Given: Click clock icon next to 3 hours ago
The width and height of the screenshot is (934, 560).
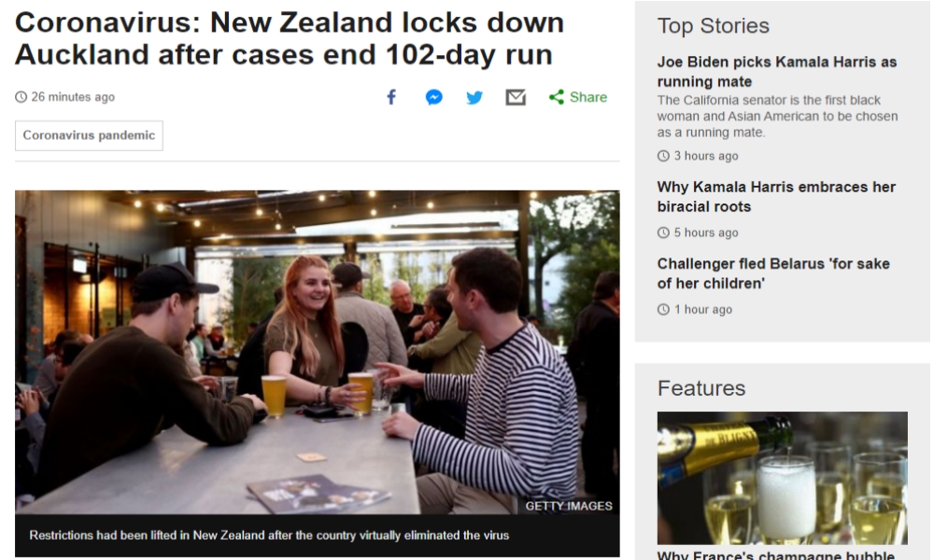Looking at the screenshot, I should pyautogui.click(x=663, y=156).
